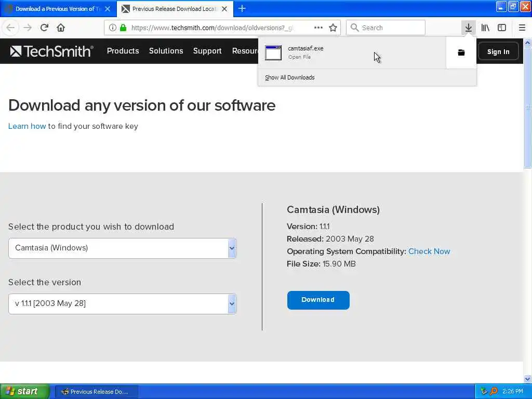Show sidebars toolbar icon
532x399 pixels.
click(502, 28)
